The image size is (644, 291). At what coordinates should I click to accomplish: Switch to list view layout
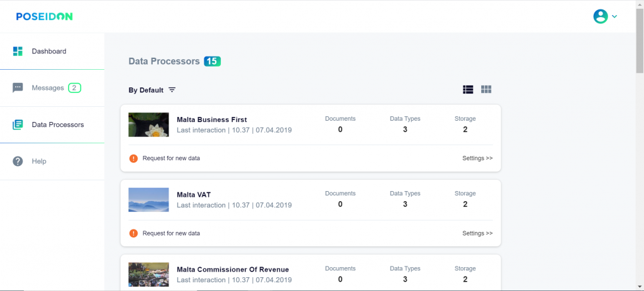coord(468,89)
